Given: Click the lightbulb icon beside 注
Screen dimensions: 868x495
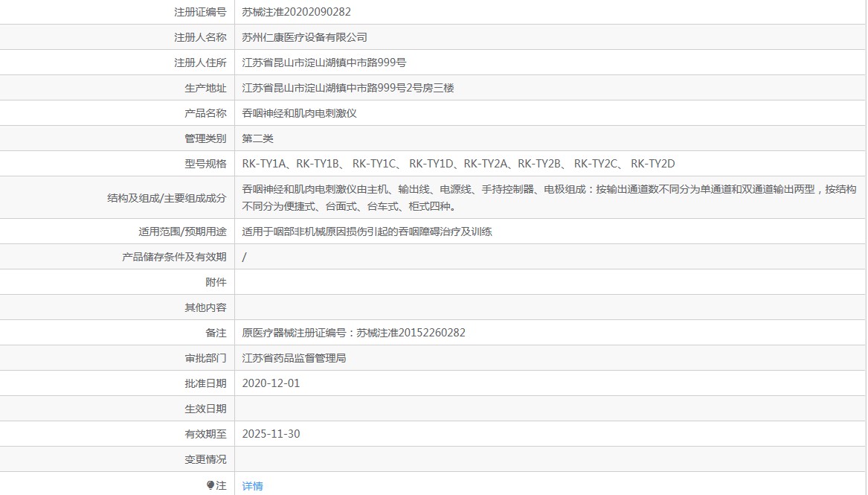Looking at the screenshot, I should pos(210,485).
